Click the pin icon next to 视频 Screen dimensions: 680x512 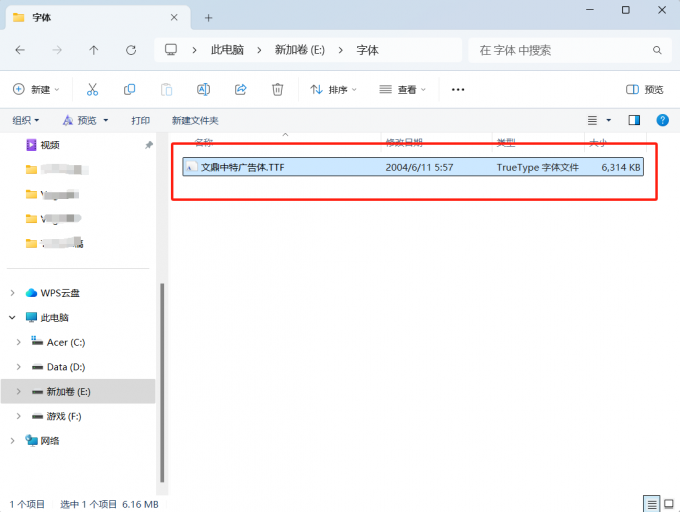coord(149,145)
